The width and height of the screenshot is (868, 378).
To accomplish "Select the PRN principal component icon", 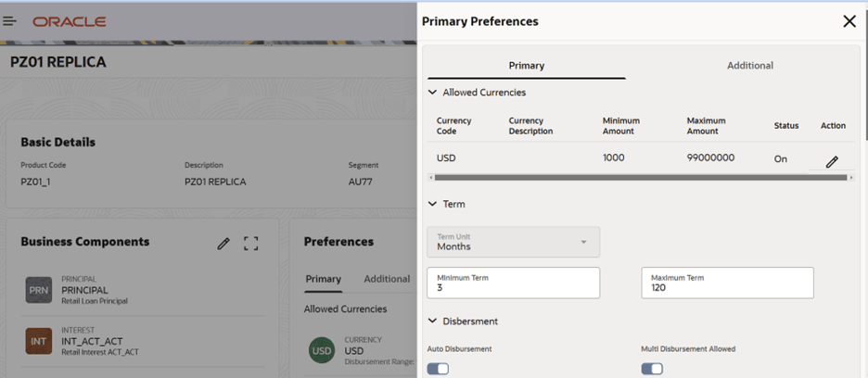I will tap(39, 290).
